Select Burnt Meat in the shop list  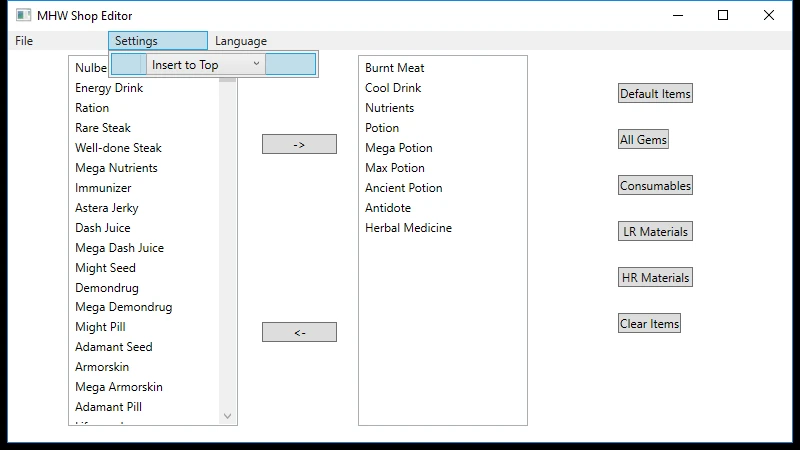394,68
